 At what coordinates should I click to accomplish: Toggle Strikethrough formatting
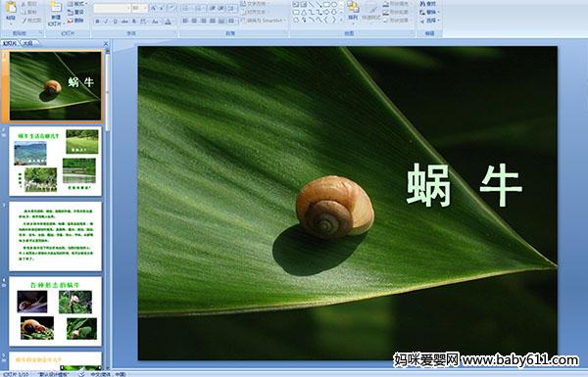click(x=124, y=22)
